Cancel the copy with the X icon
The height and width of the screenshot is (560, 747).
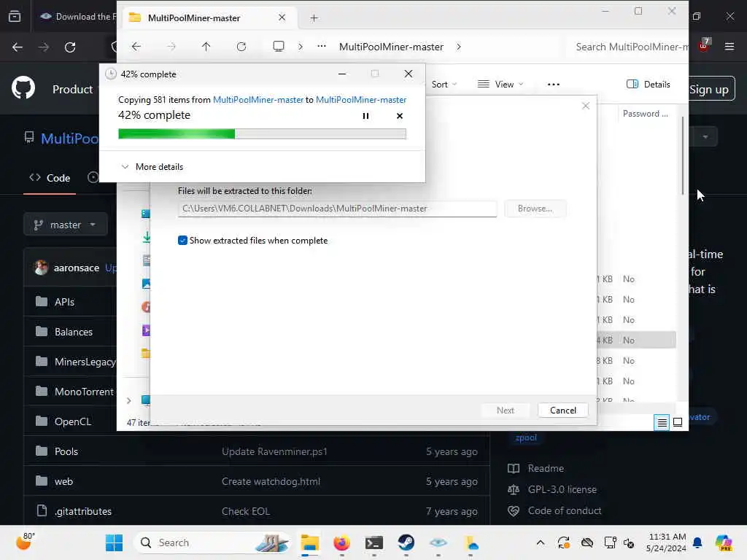coord(400,116)
